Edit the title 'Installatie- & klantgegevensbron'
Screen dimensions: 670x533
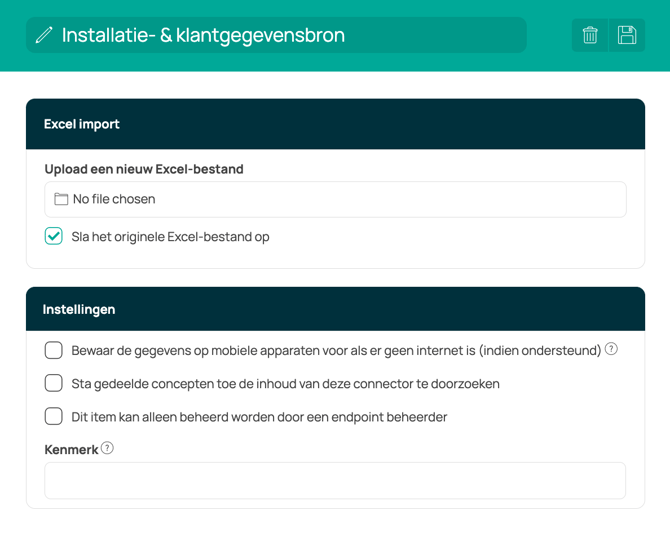[203, 35]
